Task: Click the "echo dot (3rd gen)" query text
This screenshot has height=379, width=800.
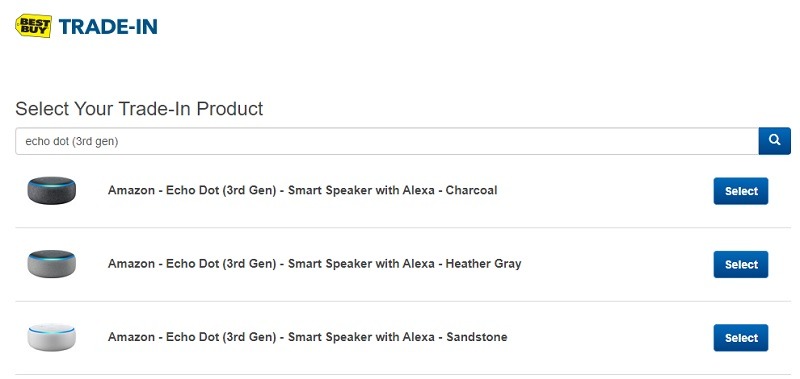Action: [72, 141]
